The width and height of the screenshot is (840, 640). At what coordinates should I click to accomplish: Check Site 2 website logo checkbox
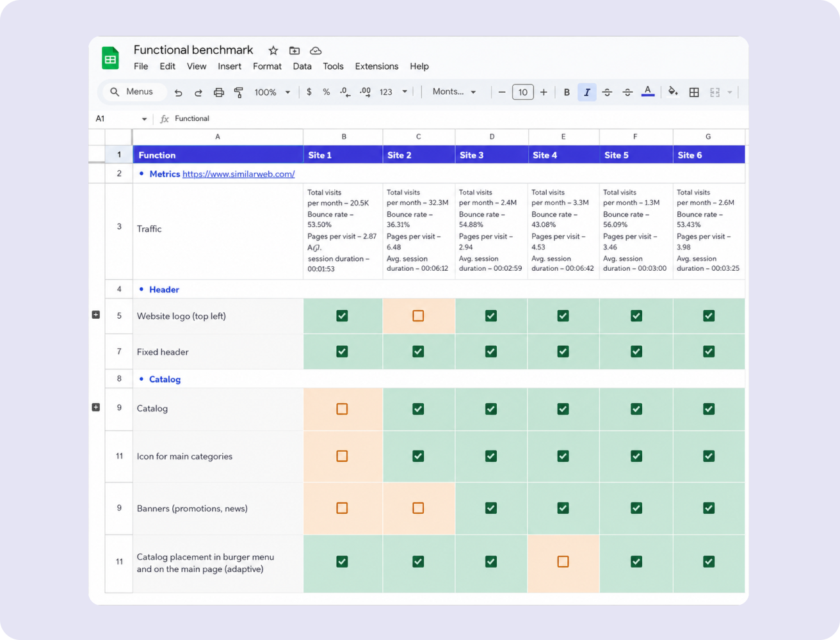(418, 316)
